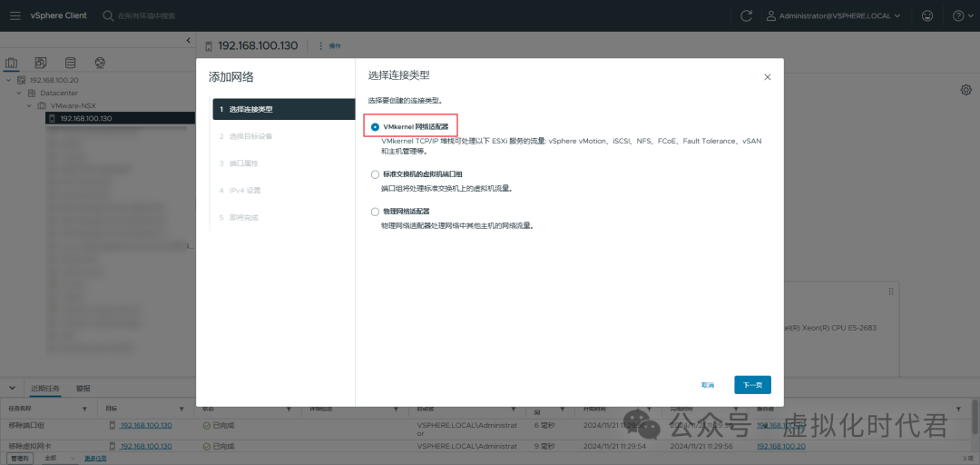Select host 192.168.100.130 in inventory tree
The width and height of the screenshot is (980, 465).
coord(120,118)
